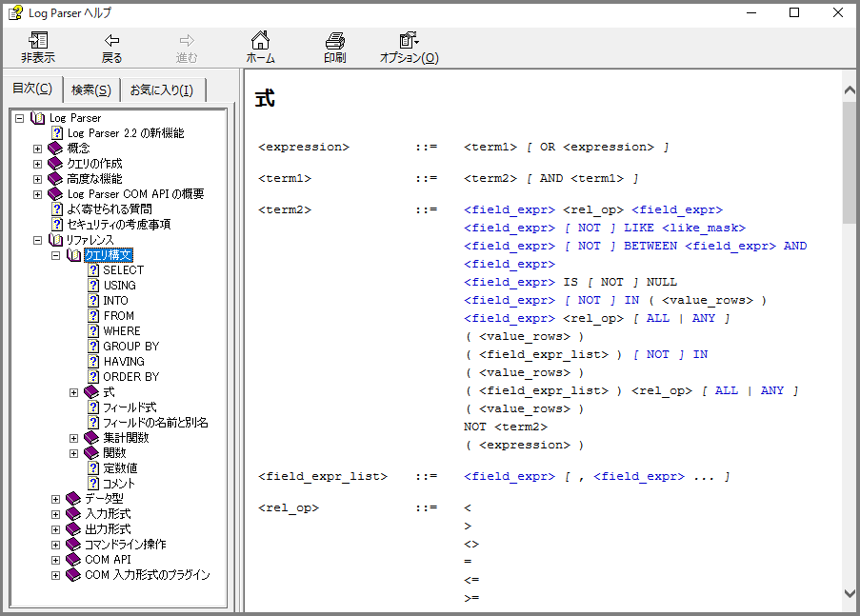Image resolution: width=860 pixels, height=616 pixels.
Task: Select the COM 入力形式のプラグイン tree item
Action: [147, 575]
